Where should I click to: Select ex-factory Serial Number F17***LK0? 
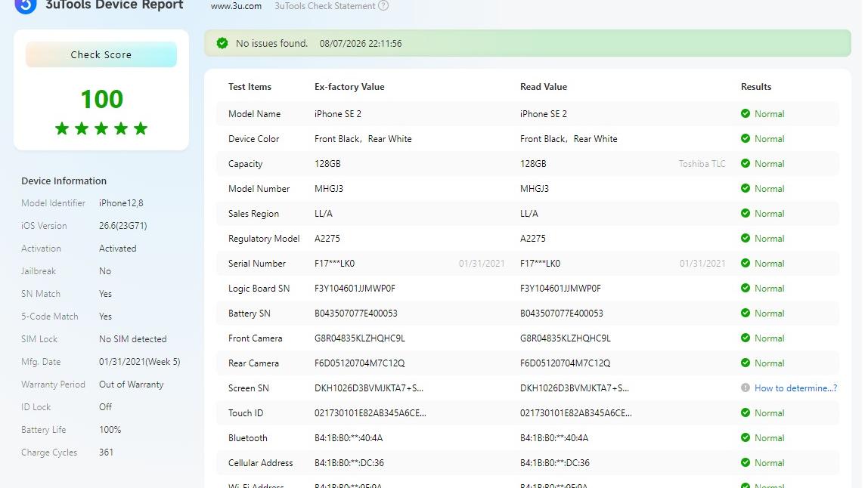tap(334, 264)
